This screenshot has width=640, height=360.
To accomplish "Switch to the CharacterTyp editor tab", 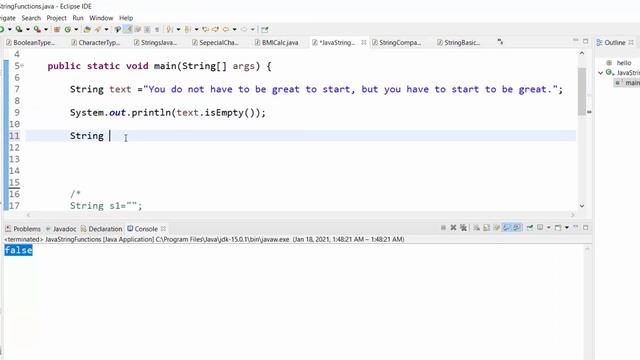I will pyautogui.click(x=96, y=42).
